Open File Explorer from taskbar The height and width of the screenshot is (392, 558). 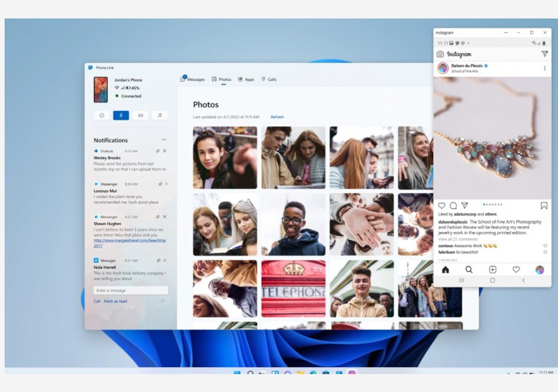(300, 373)
